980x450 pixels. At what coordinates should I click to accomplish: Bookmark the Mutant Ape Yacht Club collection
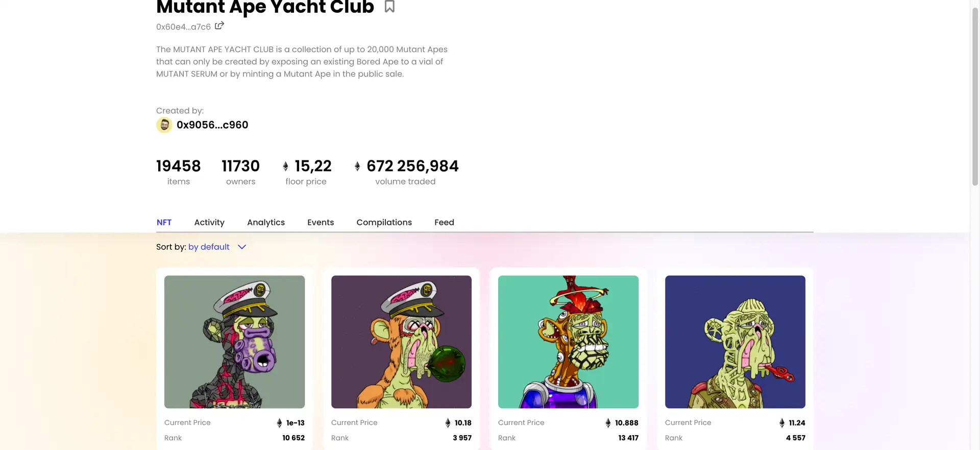pos(389,7)
